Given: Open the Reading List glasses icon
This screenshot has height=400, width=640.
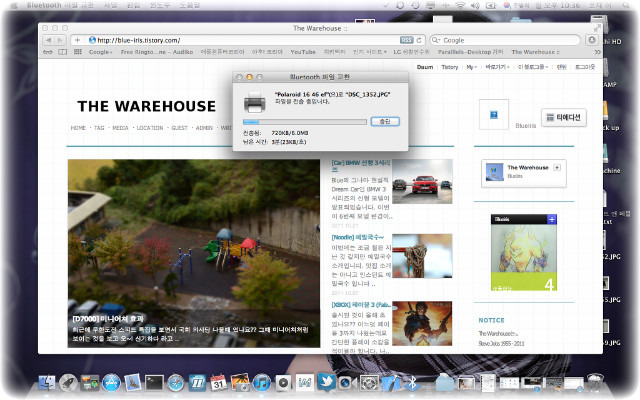Looking at the screenshot, I should 48,52.
